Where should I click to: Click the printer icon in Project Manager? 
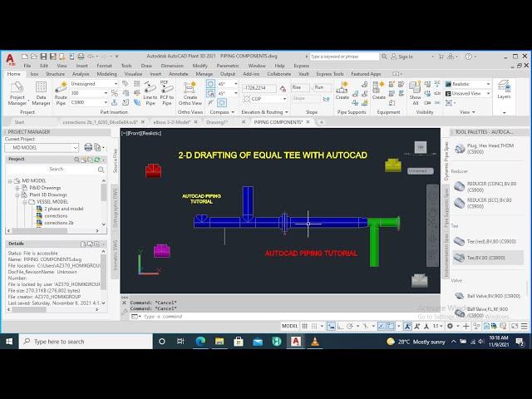coord(88,147)
